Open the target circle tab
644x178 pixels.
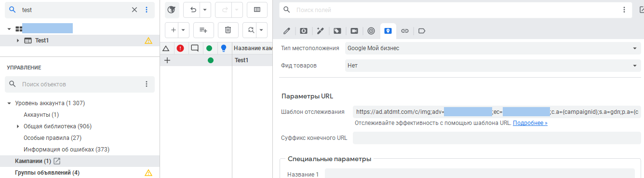pos(371,31)
